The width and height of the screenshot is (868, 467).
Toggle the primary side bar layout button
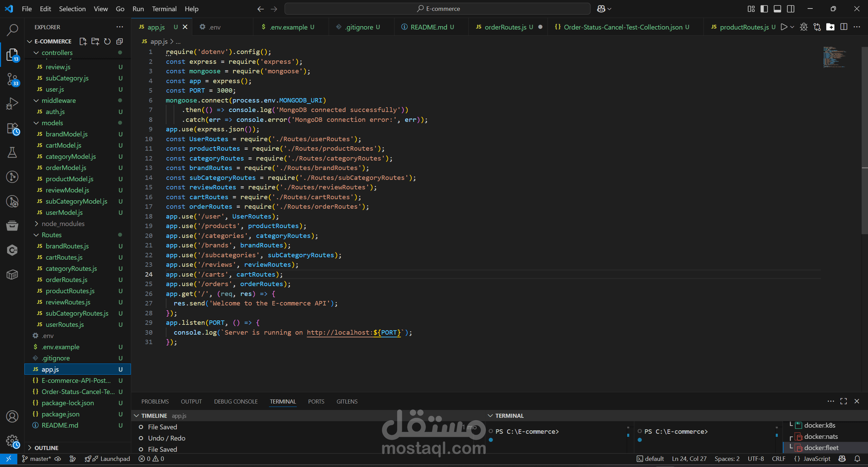tap(764, 9)
